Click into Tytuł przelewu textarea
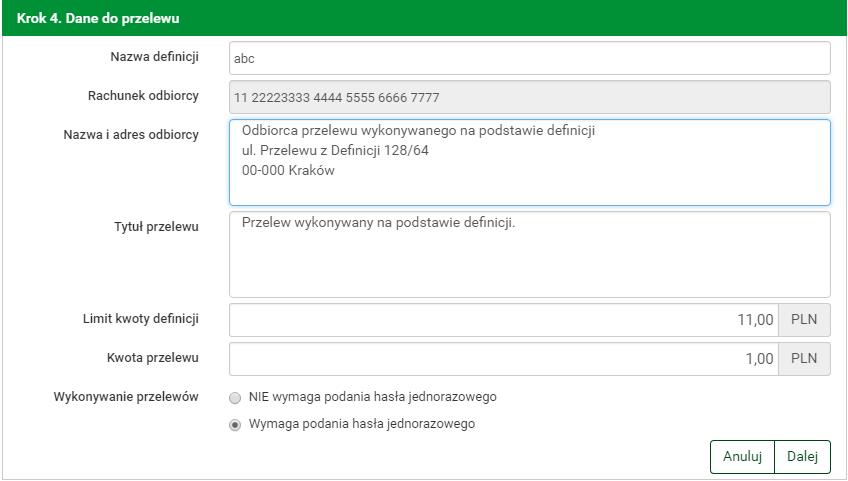Image resolution: width=848 pixels, height=481 pixels. tap(529, 254)
